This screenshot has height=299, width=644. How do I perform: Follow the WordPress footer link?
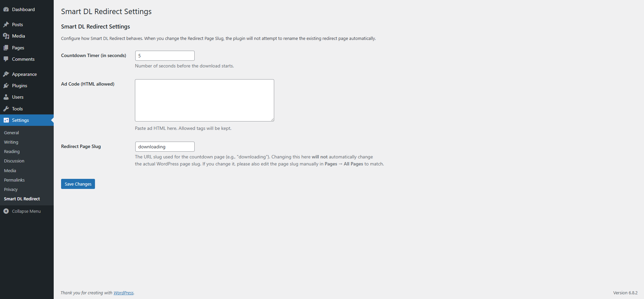click(123, 293)
